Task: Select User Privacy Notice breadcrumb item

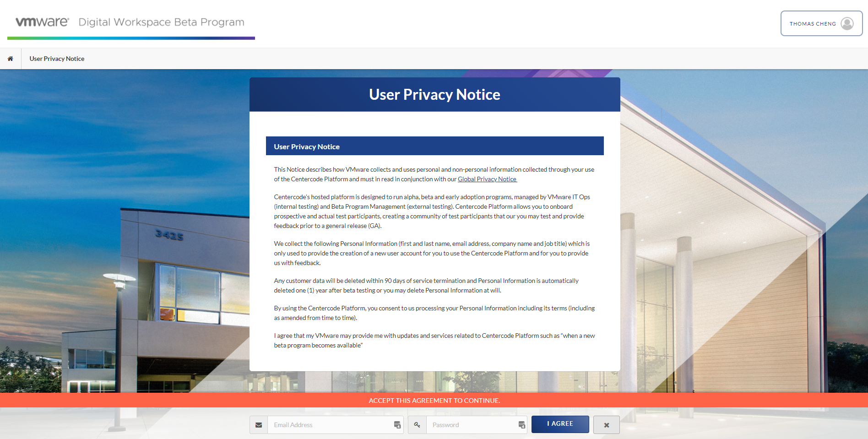Action: pyautogui.click(x=57, y=59)
